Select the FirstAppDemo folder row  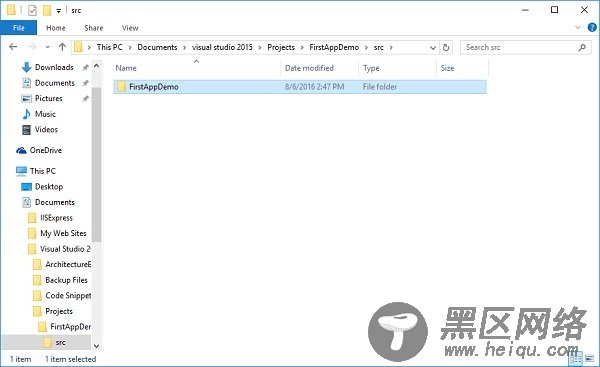tap(300, 86)
